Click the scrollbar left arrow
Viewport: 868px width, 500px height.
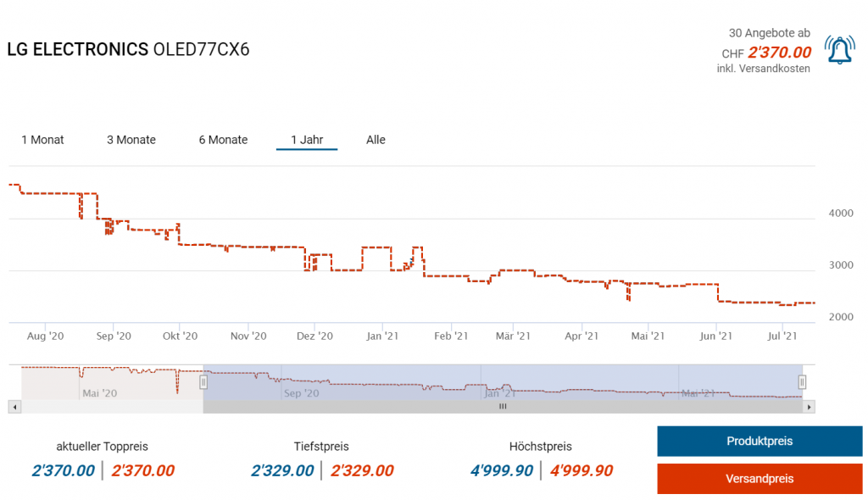[x=13, y=407]
